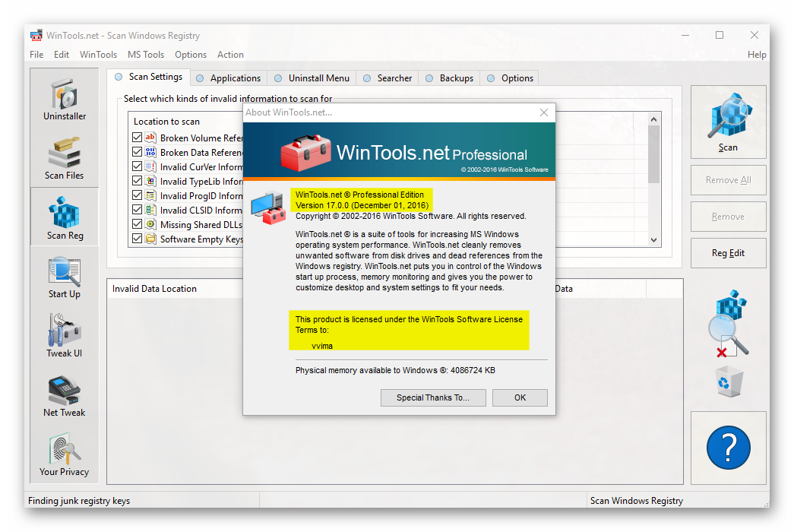
Task: Click the icon beside Invalid TypeLib Information
Action: click(x=150, y=181)
